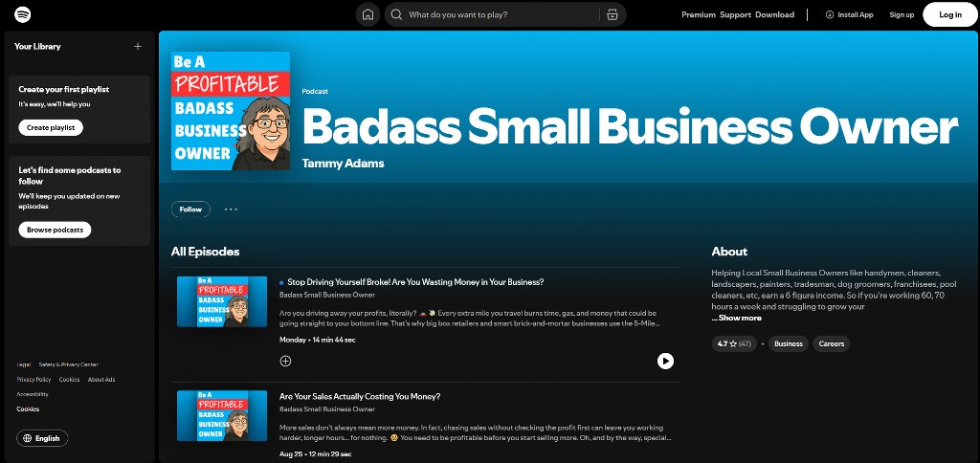Click Sign up
980x463 pixels.
pyautogui.click(x=902, y=14)
